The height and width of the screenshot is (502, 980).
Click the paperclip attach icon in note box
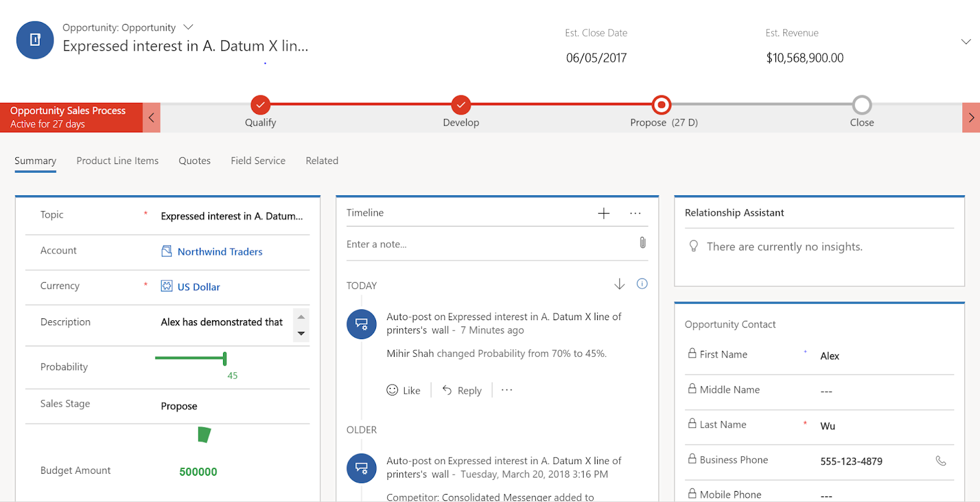coord(643,243)
